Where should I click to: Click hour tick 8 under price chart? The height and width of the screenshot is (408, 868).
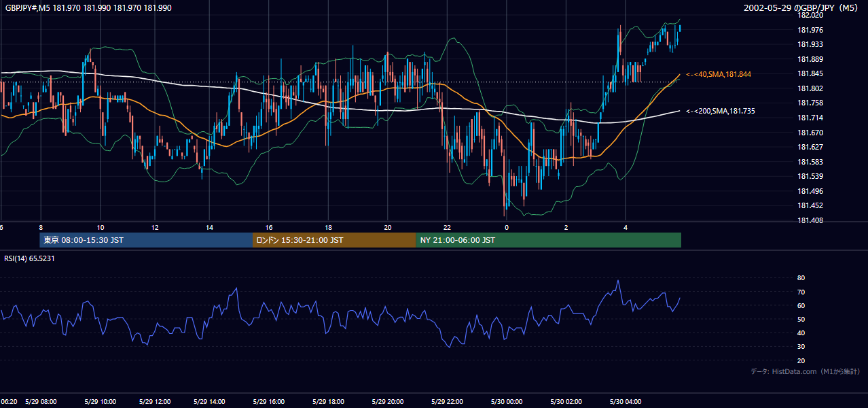pyautogui.click(x=41, y=227)
